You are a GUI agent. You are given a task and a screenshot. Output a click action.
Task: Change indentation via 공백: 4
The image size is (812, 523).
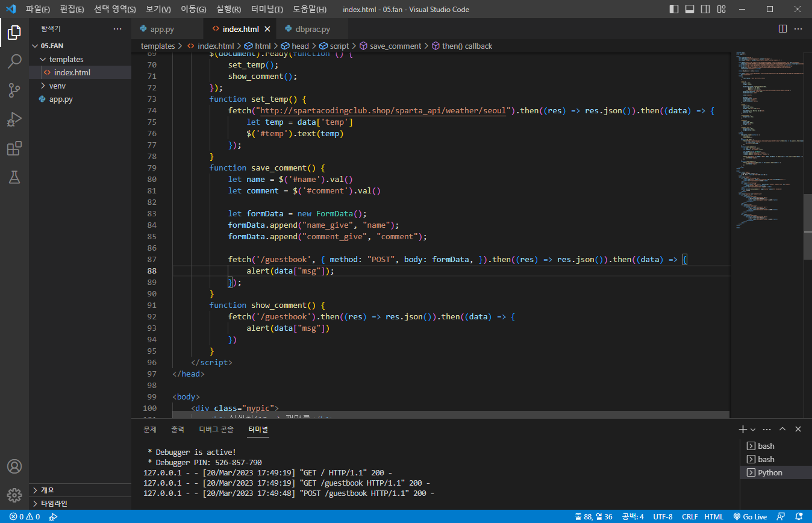tap(632, 516)
